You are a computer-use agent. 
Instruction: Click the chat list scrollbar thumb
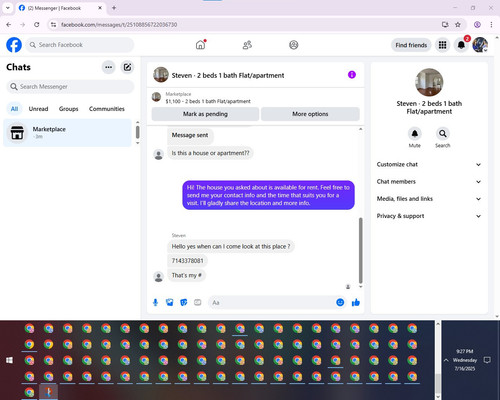click(137, 132)
